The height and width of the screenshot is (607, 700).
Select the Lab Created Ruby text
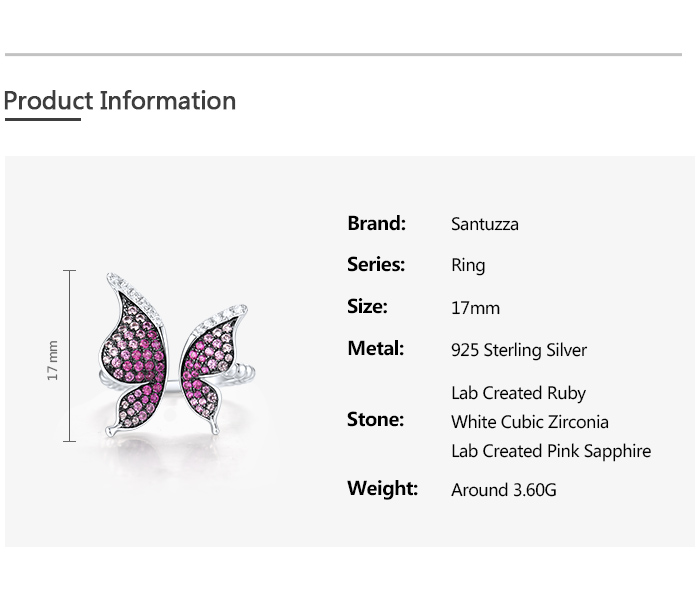(518, 393)
